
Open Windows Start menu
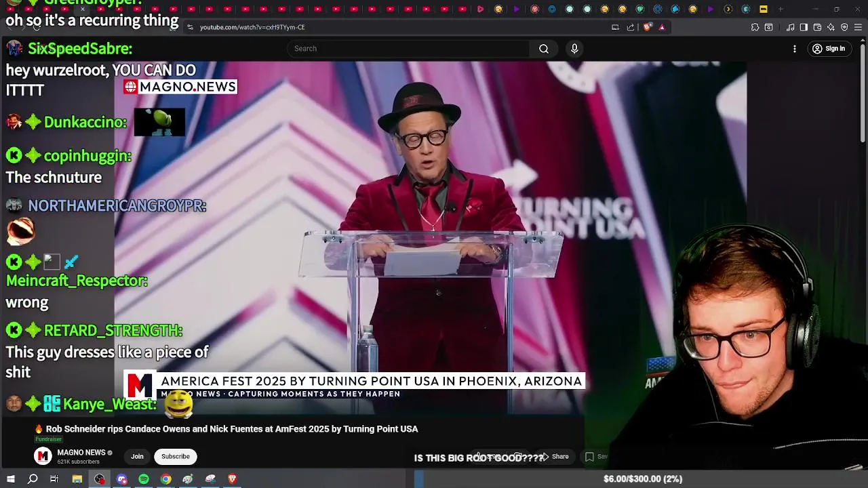point(10,479)
